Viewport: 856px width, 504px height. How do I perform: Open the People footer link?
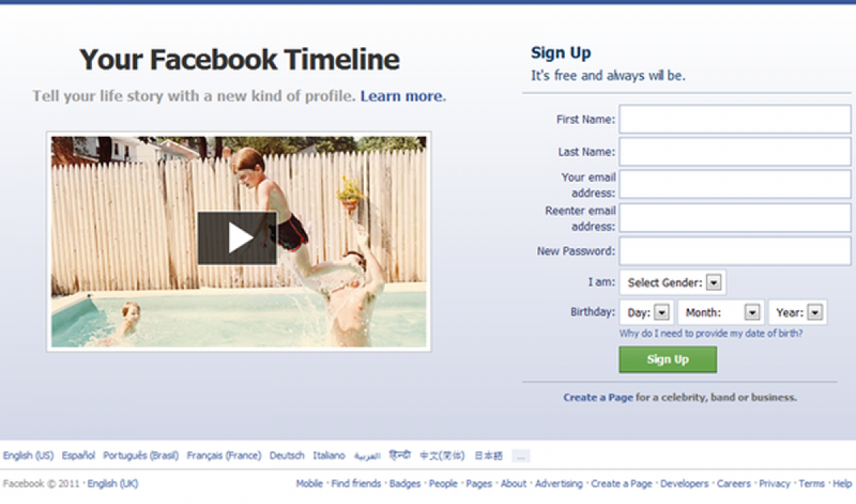pyautogui.click(x=443, y=483)
